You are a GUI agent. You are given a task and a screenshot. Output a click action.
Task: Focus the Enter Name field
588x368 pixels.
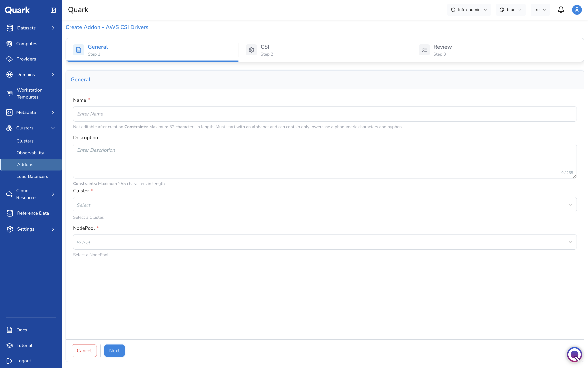click(325, 114)
